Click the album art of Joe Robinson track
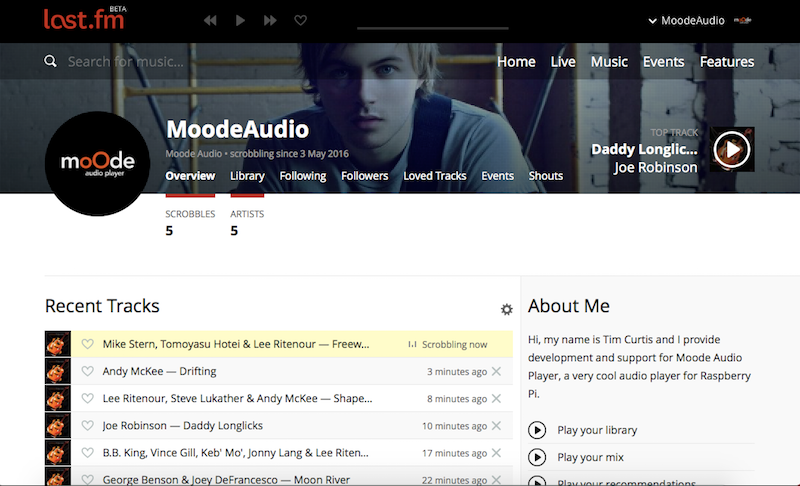 (58, 425)
